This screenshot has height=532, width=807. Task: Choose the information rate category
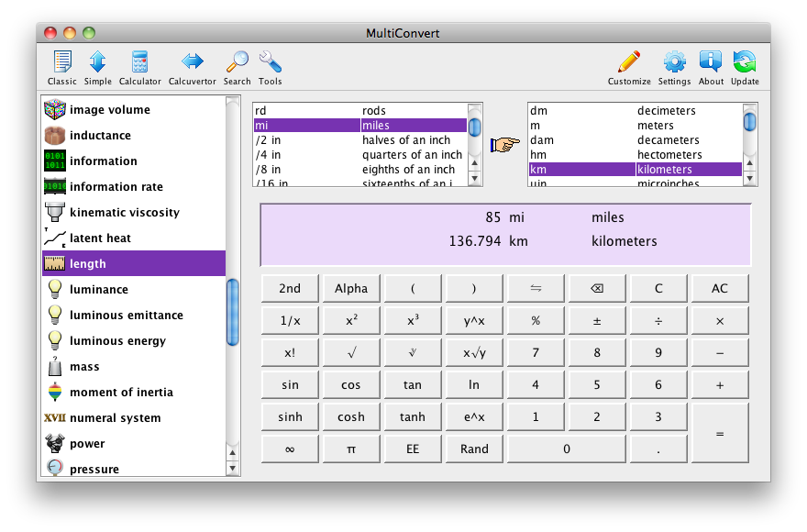coord(134,187)
